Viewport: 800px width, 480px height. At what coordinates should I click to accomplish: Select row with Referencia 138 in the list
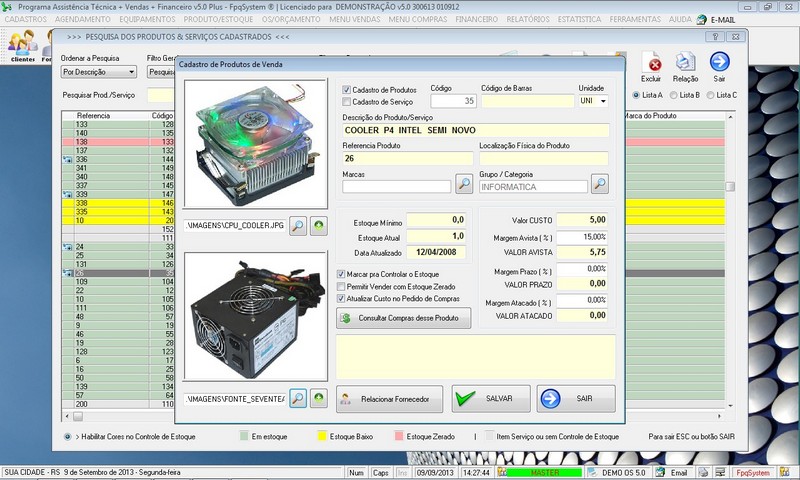[x=118, y=142]
